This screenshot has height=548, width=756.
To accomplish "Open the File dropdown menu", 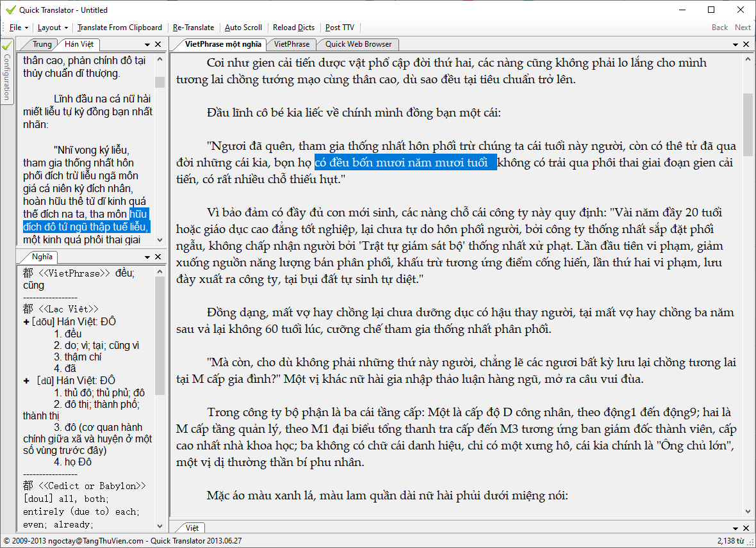I will point(19,28).
